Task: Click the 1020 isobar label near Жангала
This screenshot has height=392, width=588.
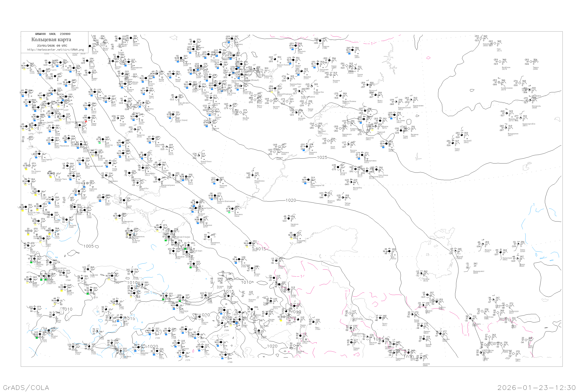Action: [291, 200]
